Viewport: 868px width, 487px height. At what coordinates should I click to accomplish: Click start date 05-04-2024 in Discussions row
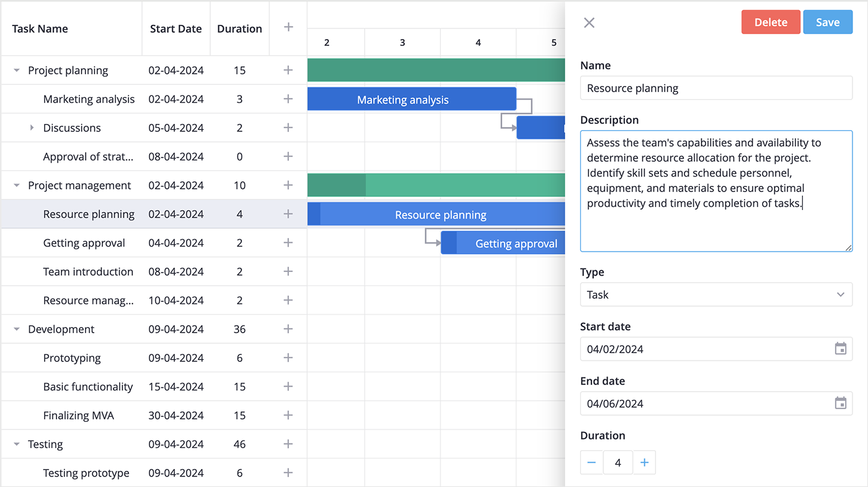tap(176, 128)
